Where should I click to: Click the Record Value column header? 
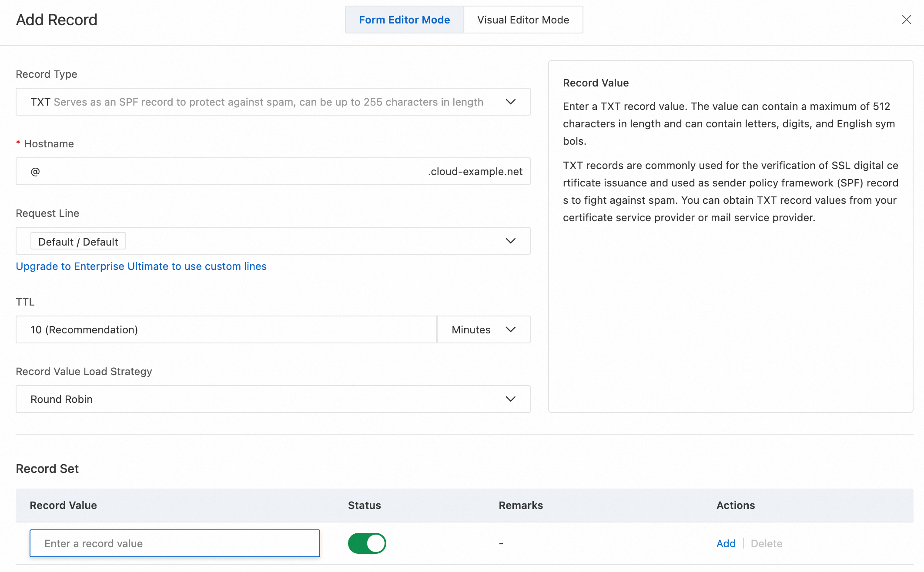[x=63, y=505]
